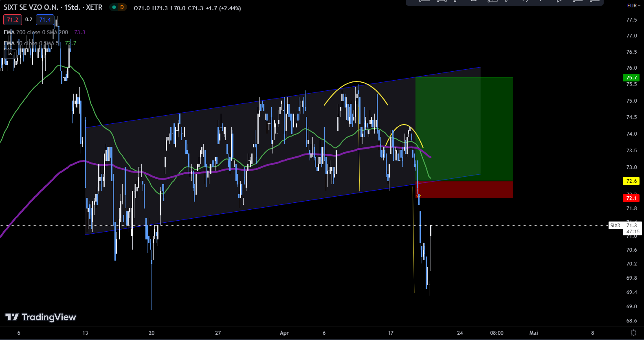Click the red down-arrow marker on the chart
644x340 pixels.
[419, 196]
